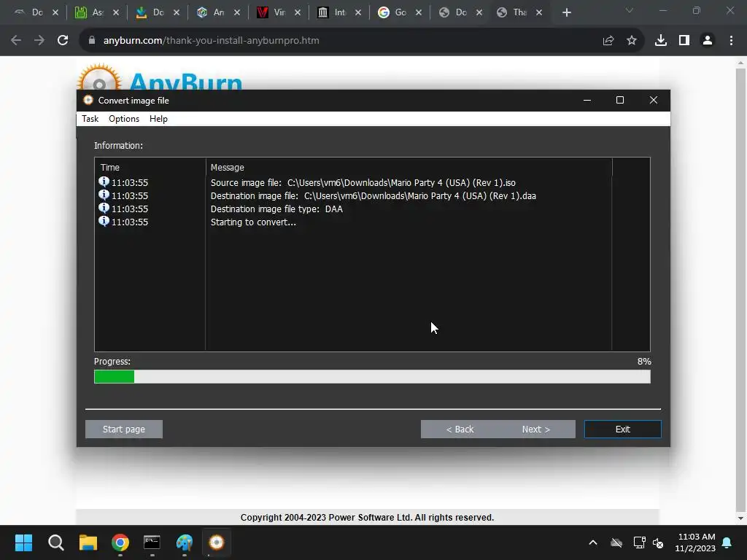The image size is (747, 560).
Task: Switch to the 'Vir' browser tab
Action: 279,12
